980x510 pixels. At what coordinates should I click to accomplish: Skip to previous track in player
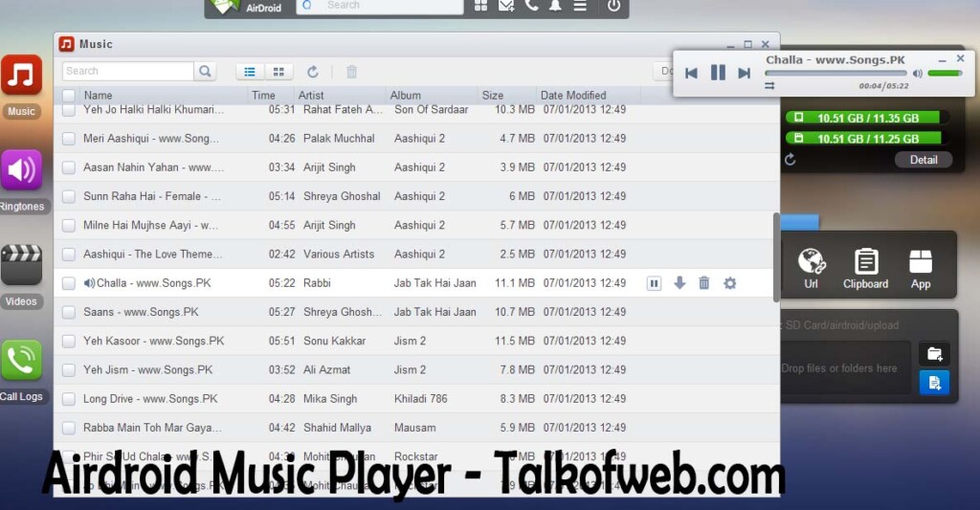click(691, 73)
